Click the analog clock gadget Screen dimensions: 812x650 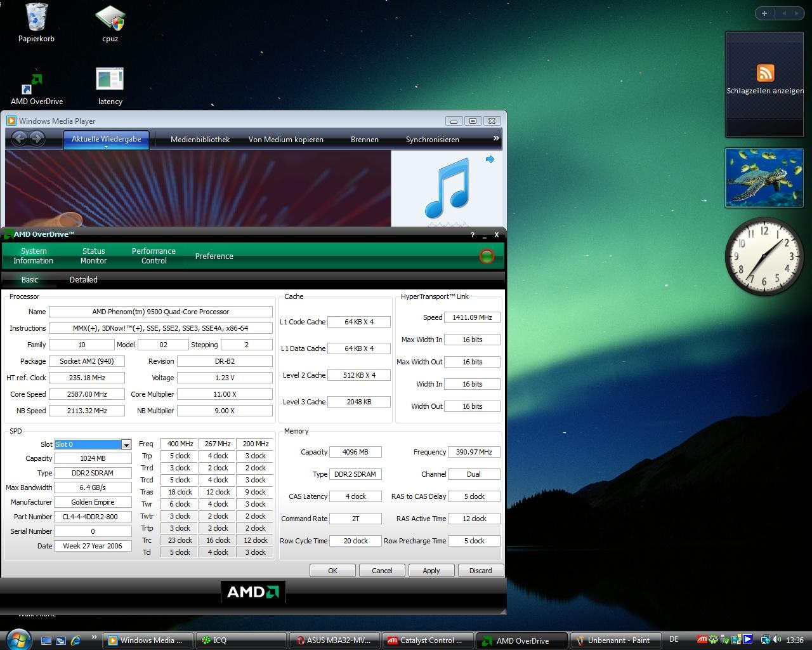tap(764, 256)
